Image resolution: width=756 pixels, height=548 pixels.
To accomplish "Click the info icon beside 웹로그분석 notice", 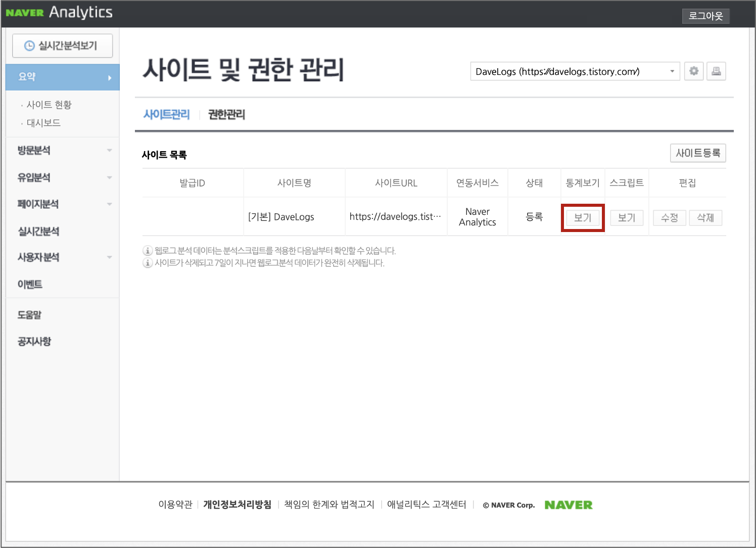I will pos(148,251).
